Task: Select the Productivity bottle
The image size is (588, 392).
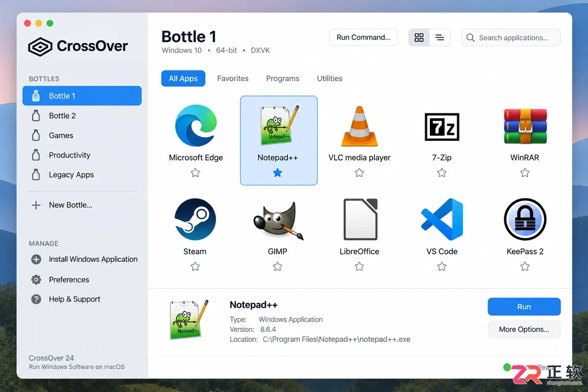Action: pyautogui.click(x=82, y=155)
